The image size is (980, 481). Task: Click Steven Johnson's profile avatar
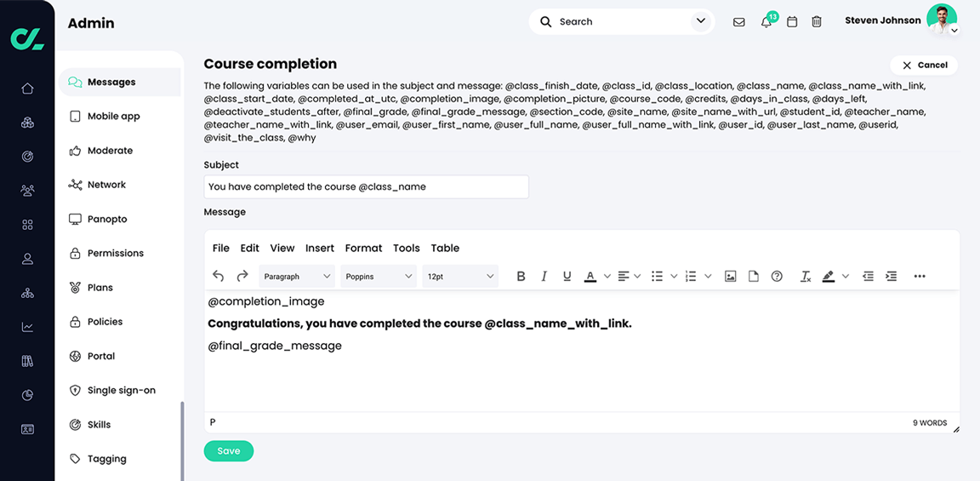click(x=941, y=20)
